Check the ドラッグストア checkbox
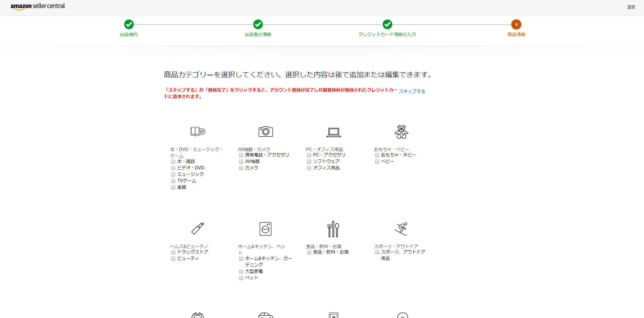The image size is (644, 318). click(x=173, y=252)
